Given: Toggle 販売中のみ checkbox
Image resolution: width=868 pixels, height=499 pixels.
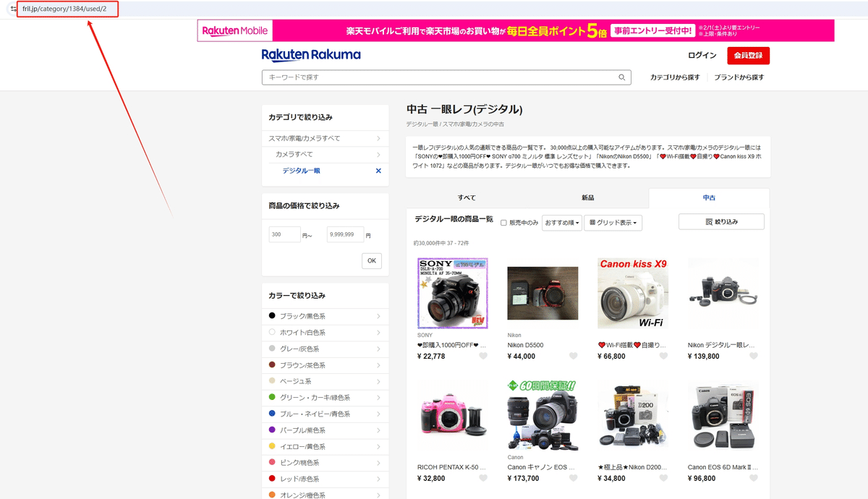Looking at the screenshot, I should pyautogui.click(x=503, y=223).
